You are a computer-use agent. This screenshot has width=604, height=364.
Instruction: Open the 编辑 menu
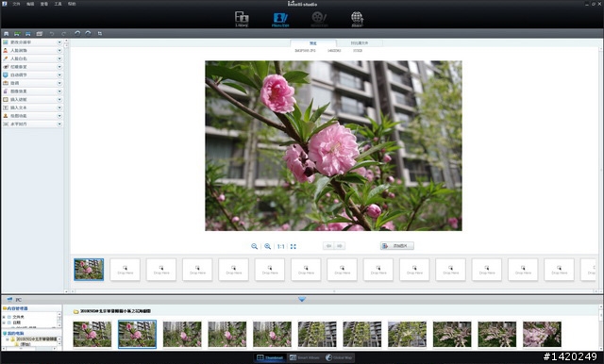30,4
